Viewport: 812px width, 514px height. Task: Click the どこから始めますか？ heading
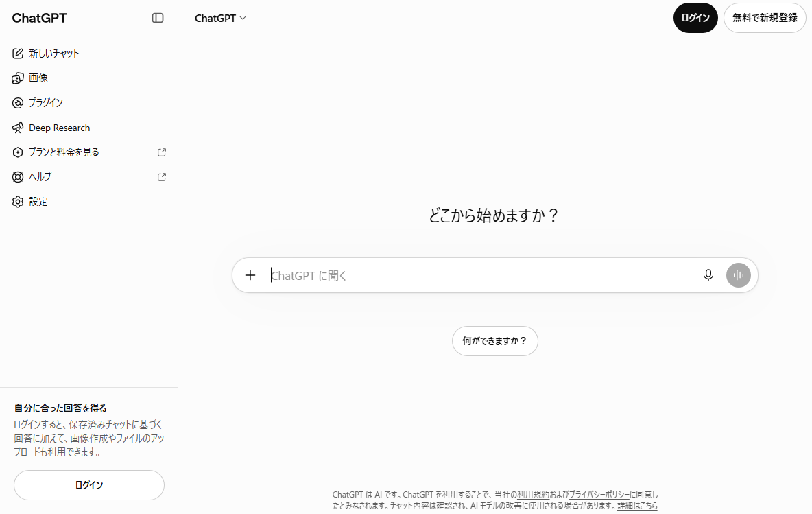click(x=494, y=215)
